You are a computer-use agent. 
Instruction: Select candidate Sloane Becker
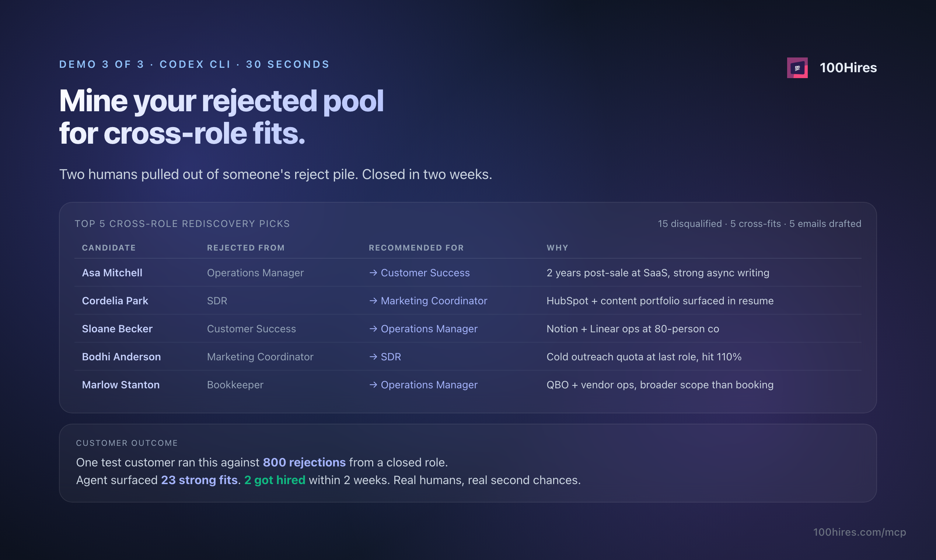click(x=118, y=329)
